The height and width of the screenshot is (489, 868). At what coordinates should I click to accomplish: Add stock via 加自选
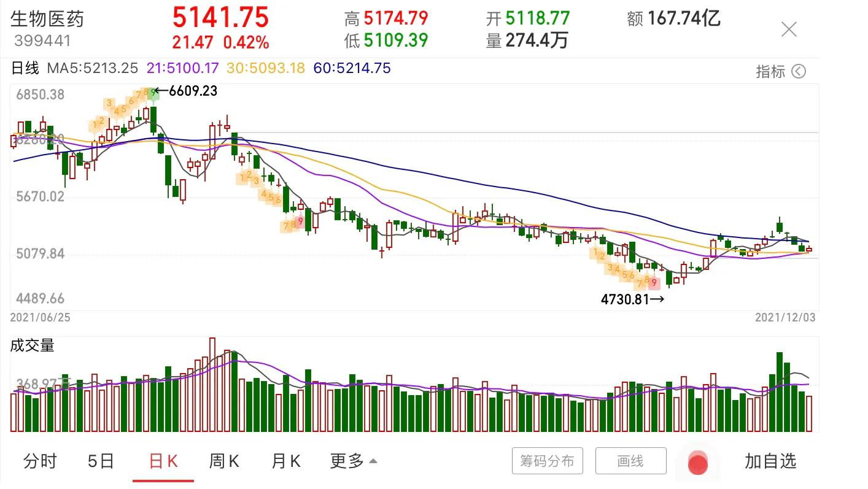tap(770, 461)
